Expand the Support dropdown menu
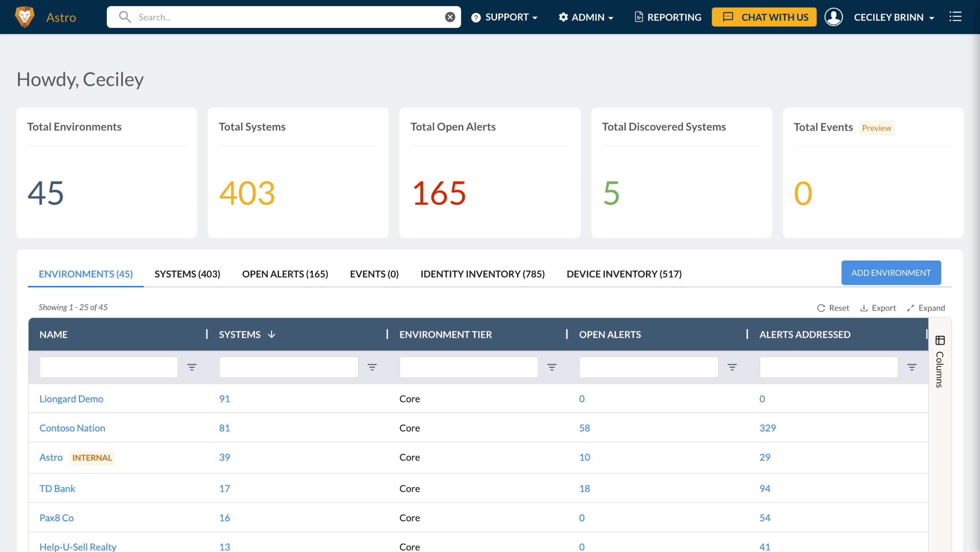This screenshot has height=552, width=980. [x=505, y=17]
